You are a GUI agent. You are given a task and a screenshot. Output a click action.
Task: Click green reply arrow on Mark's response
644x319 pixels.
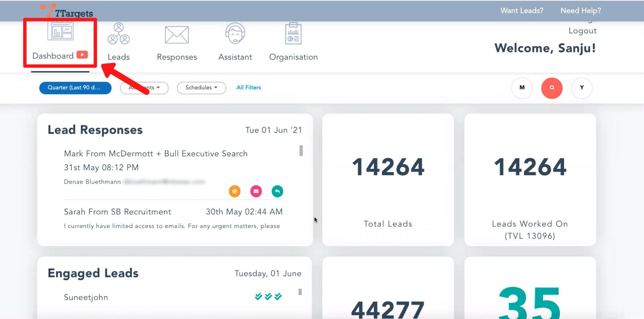[x=277, y=191]
